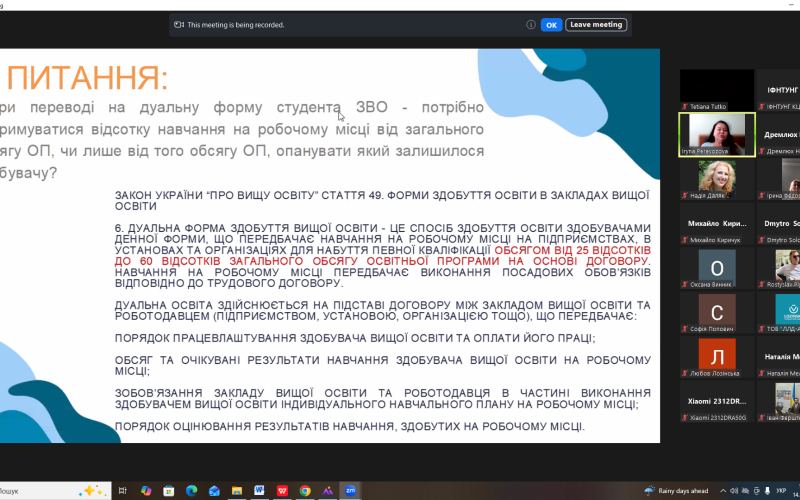Open the Outlook mail taskbar icon

[x=214, y=491]
